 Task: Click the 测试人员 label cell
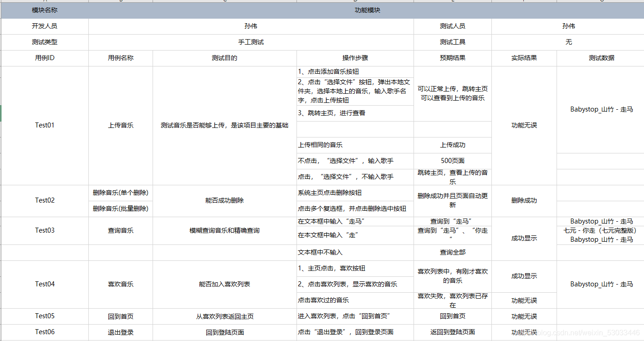(x=453, y=26)
